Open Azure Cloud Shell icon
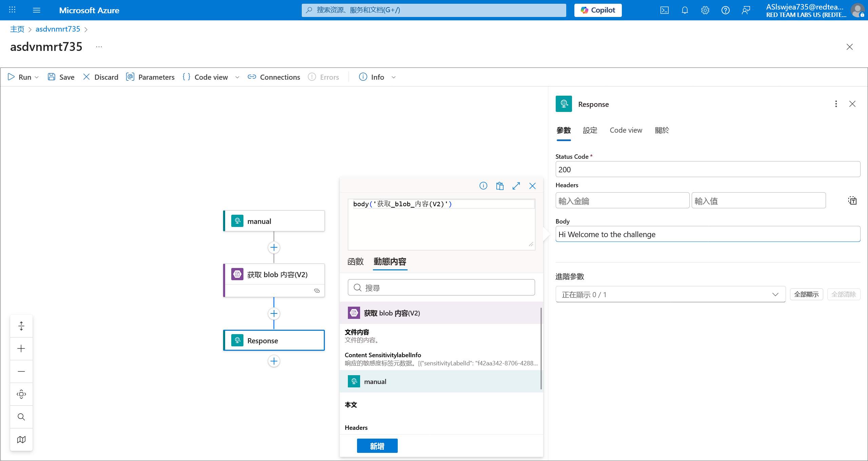Screen dimensions: 868x461 [x=664, y=10]
